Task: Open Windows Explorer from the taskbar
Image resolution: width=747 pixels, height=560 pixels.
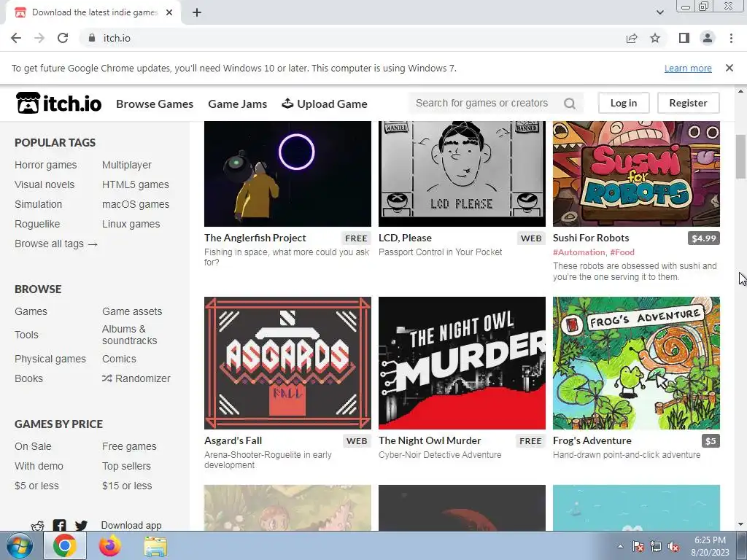Action: pyautogui.click(x=156, y=545)
